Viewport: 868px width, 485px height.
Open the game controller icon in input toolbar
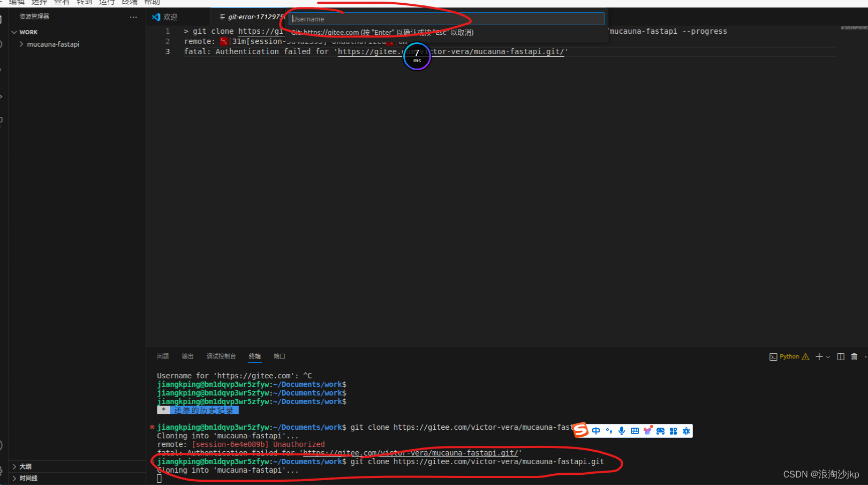[x=660, y=430]
